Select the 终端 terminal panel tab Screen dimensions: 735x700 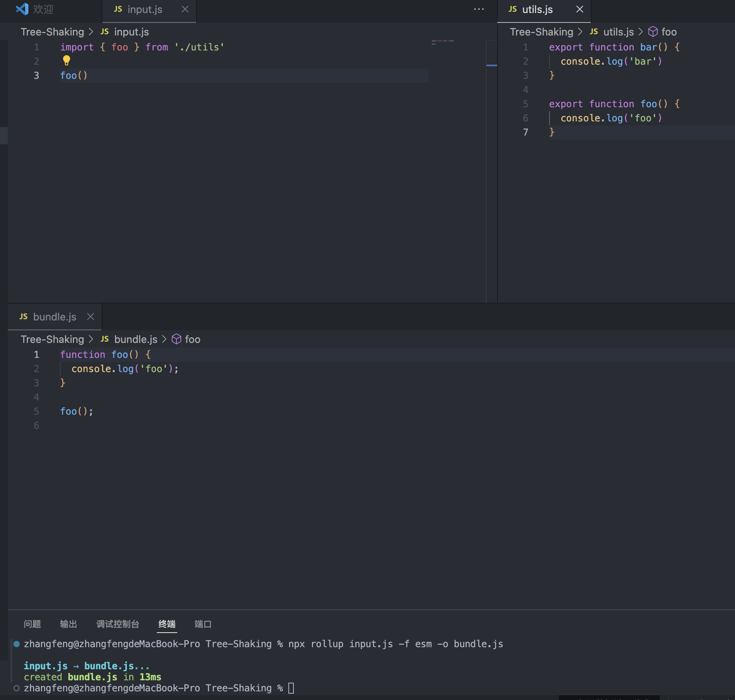(167, 624)
